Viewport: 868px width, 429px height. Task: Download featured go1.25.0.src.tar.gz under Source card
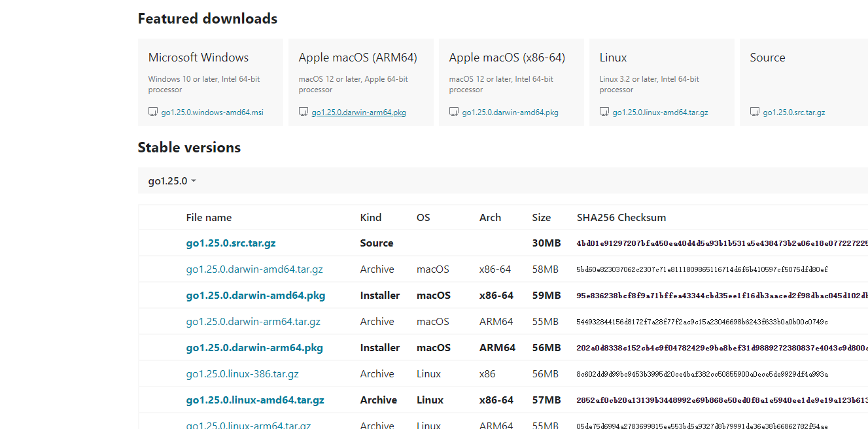click(794, 112)
